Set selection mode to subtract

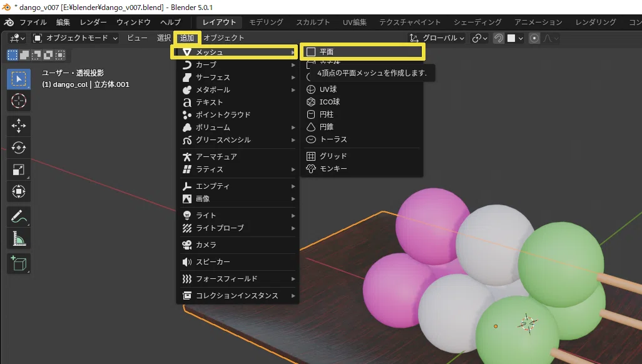point(36,55)
